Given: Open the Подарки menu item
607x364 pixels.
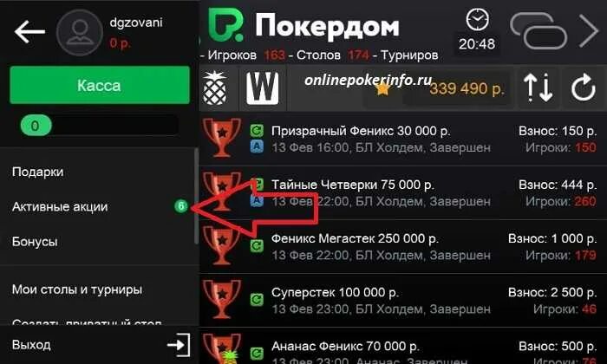Looking at the screenshot, I should point(37,172).
